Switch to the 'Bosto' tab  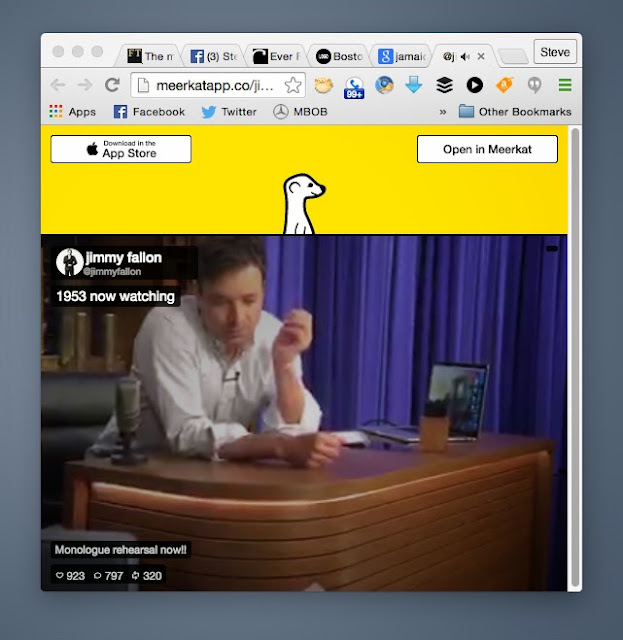(339, 56)
